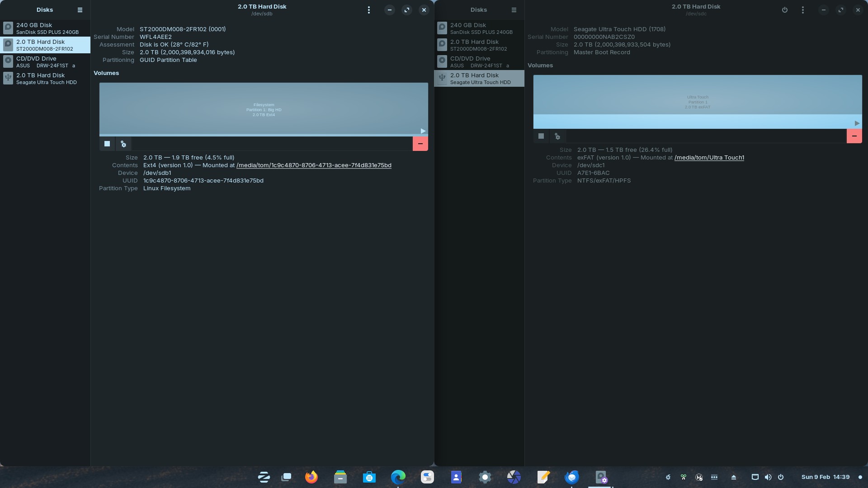Open the /media/tom/1c9c4870 mount point link
Image resolution: width=868 pixels, height=488 pixels.
tap(314, 165)
